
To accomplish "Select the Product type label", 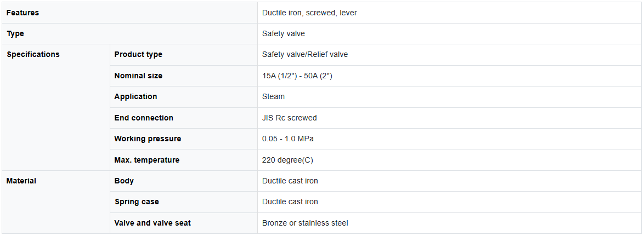I will click(x=138, y=54).
